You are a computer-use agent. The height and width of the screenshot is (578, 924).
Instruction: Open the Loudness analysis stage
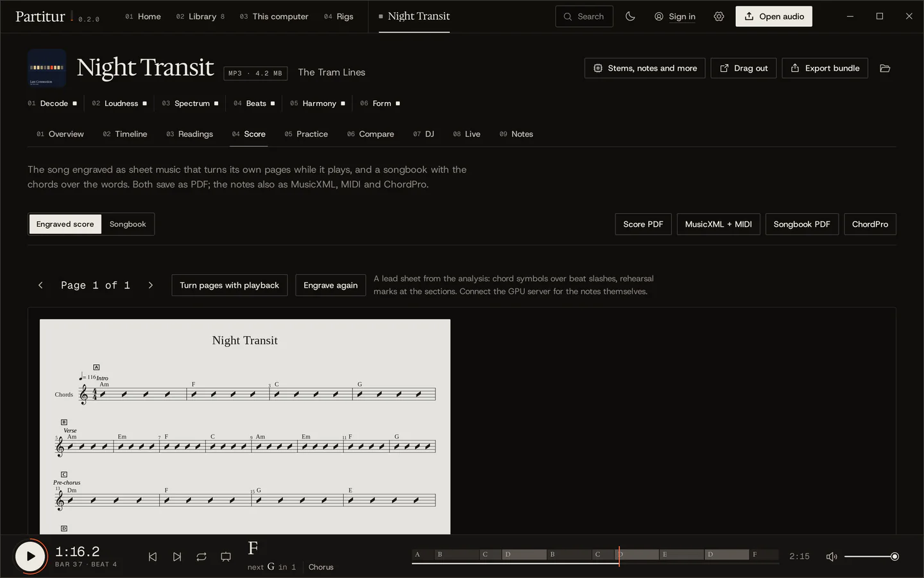coord(119,103)
